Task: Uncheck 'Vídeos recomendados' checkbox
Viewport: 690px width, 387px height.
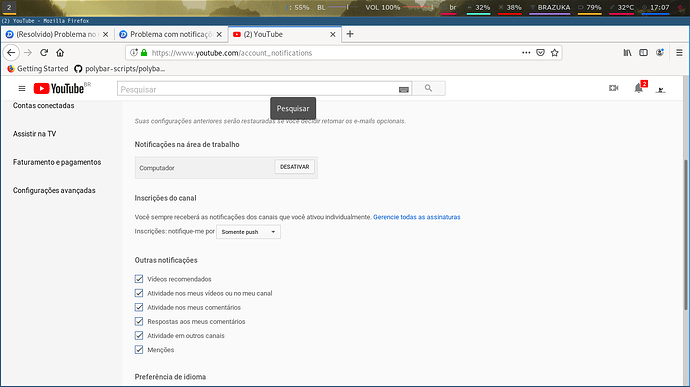Action: 139,279
